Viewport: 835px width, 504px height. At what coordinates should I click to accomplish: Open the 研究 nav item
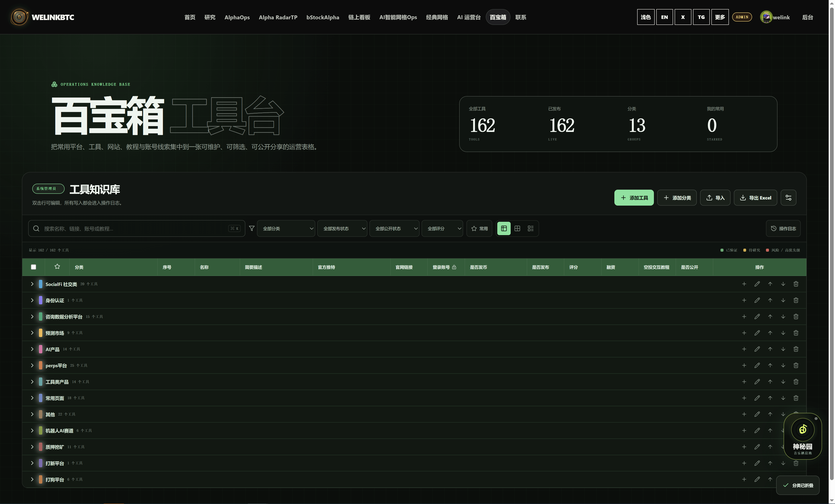210,17
